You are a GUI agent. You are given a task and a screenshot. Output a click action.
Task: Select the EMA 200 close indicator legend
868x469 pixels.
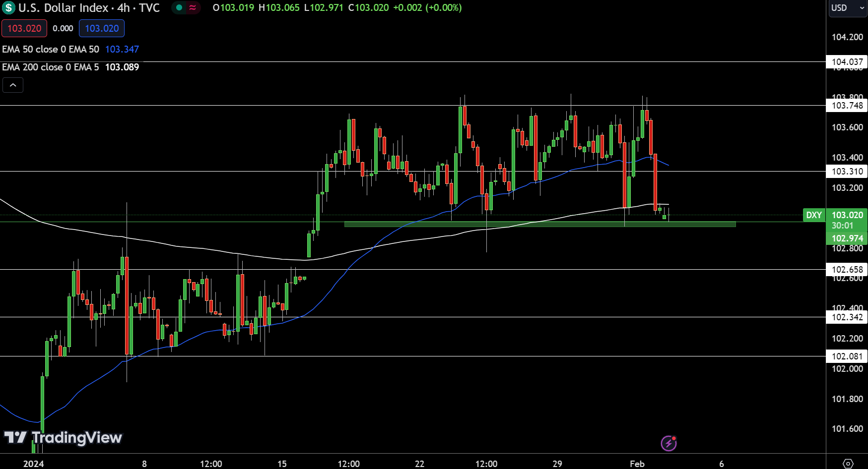click(x=51, y=67)
